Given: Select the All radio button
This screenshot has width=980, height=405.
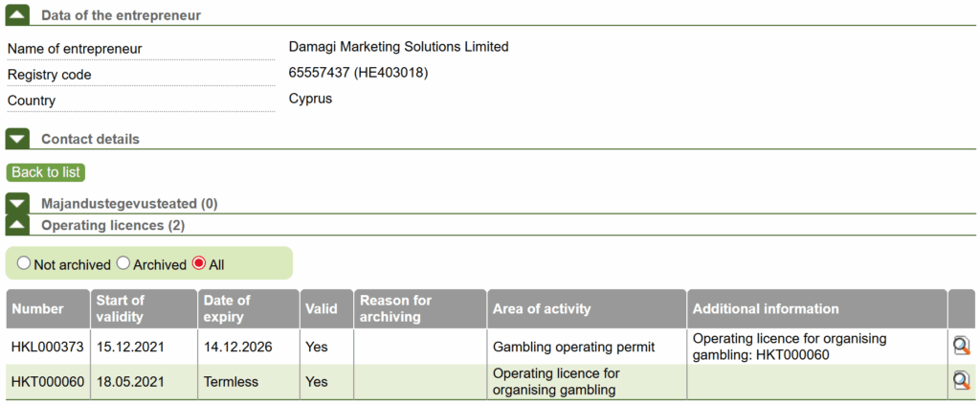Looking at the screenshot, I should [x=199, y=263].
